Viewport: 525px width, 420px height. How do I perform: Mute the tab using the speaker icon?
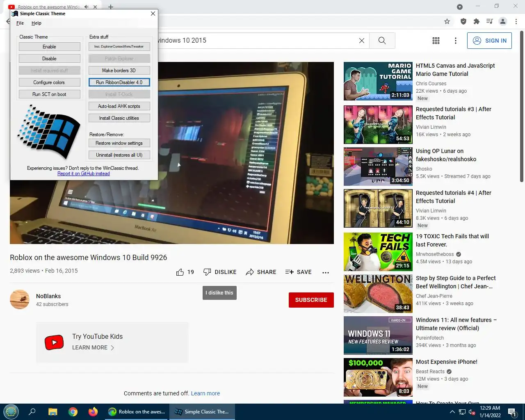(87, 7)
